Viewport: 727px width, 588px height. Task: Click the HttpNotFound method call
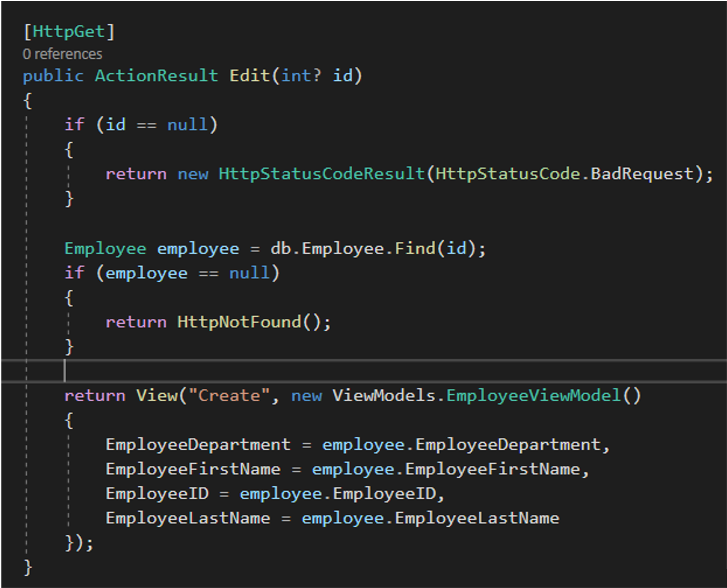pyautogui.click(x=239, y=322)
